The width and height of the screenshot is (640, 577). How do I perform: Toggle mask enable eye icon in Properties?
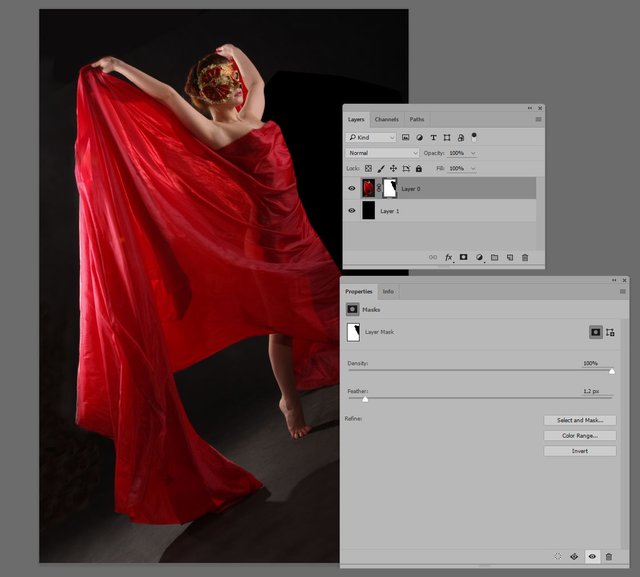(592, 556)
